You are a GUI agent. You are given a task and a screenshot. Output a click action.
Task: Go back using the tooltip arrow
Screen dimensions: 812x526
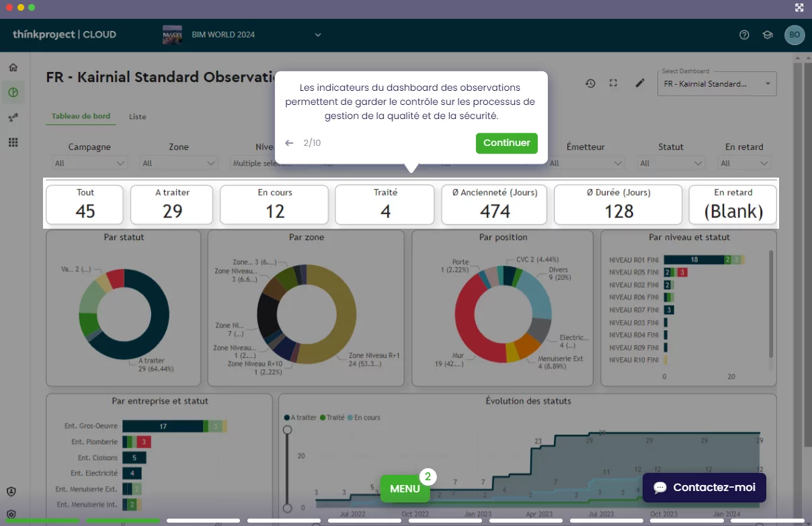coord(289,143)
